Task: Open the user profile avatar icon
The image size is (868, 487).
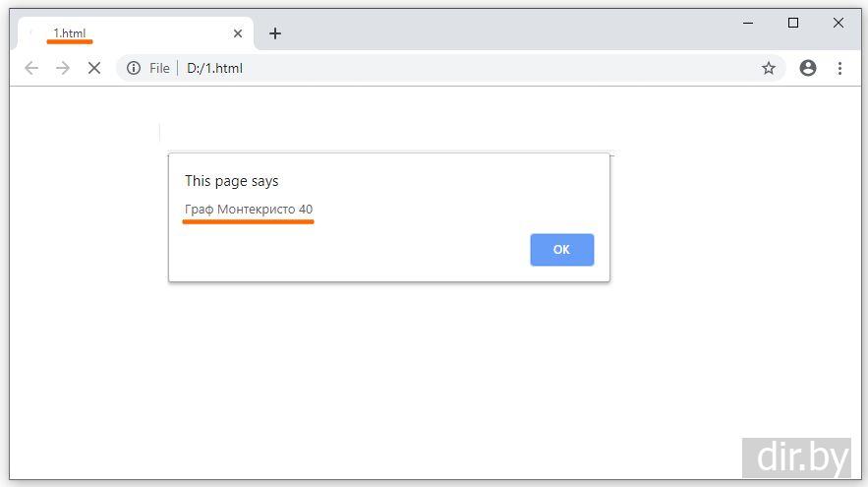Action: [808, 68]
